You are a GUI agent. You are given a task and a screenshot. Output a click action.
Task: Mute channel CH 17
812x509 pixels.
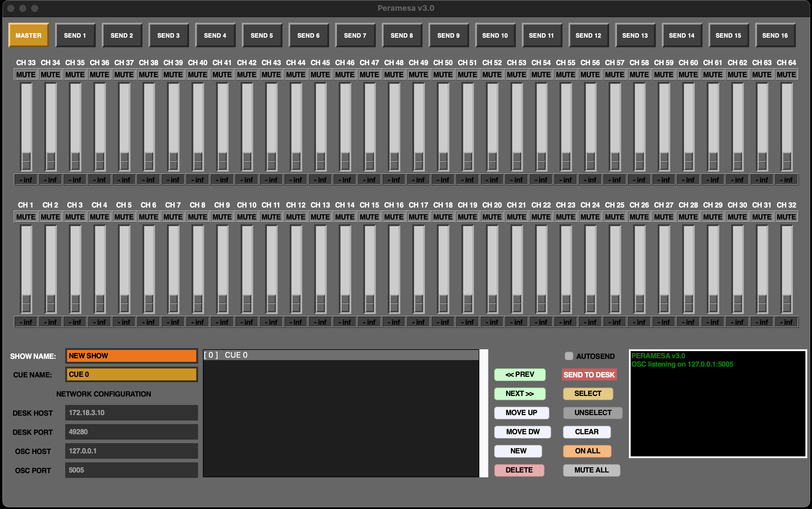(x=418, y=217)
